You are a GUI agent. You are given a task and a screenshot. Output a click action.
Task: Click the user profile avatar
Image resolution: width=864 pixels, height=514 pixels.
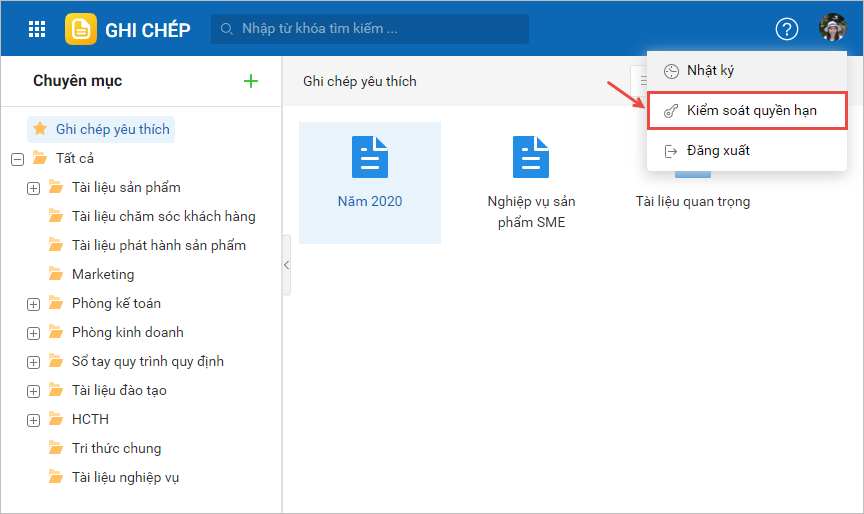click(832, 28)
